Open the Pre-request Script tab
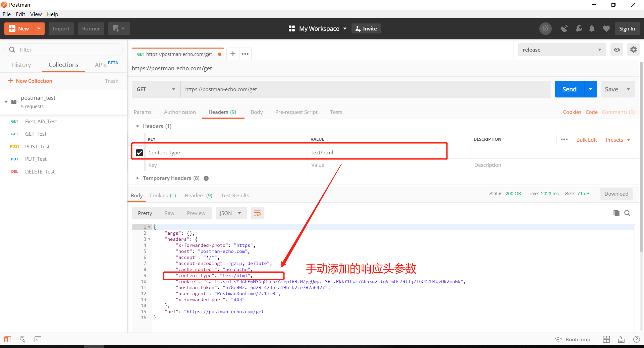The height and width of the screenshot is (348, 644). coord(296,112)
